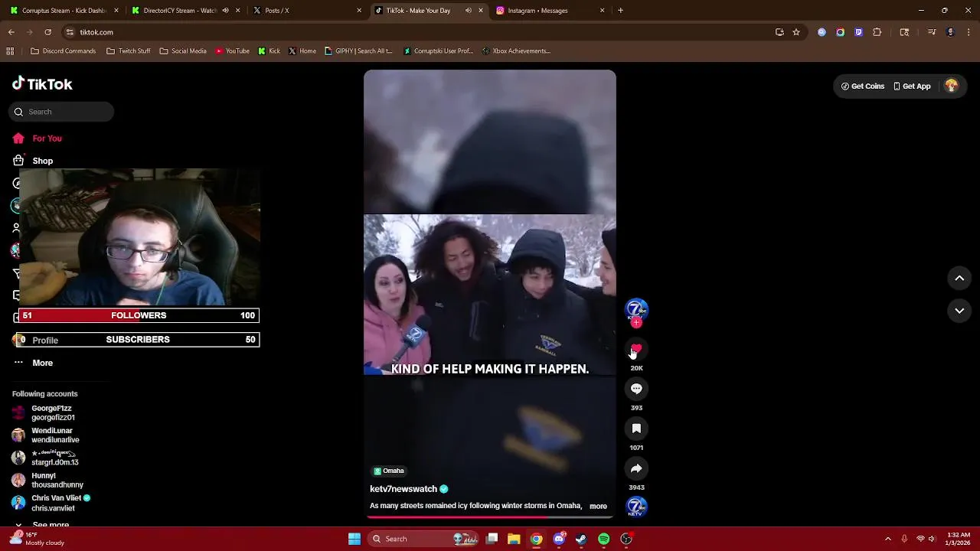Like the video with the heart icon

[x=636, y=350]
